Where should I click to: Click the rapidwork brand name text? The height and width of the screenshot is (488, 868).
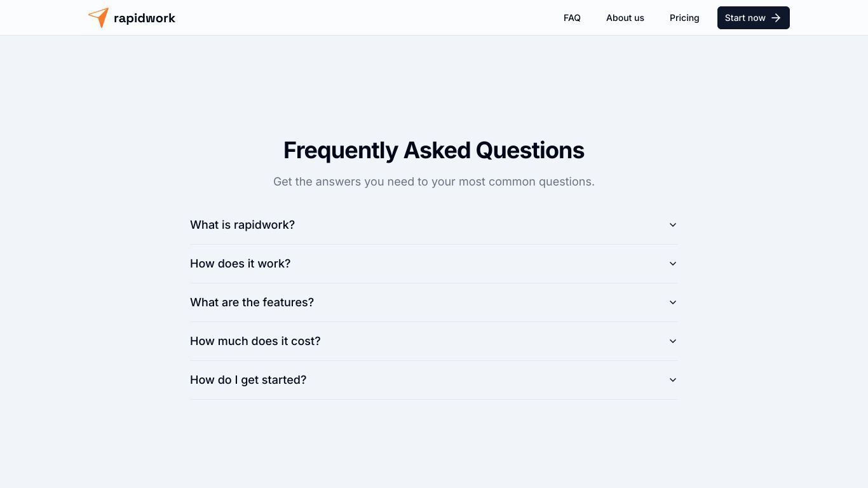144,18
